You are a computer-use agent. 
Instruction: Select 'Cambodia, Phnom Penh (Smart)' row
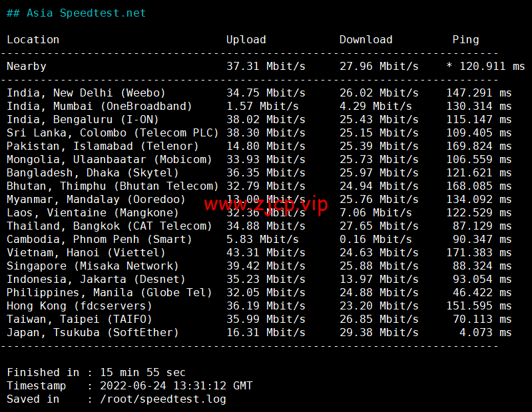(x=259, y=239)
